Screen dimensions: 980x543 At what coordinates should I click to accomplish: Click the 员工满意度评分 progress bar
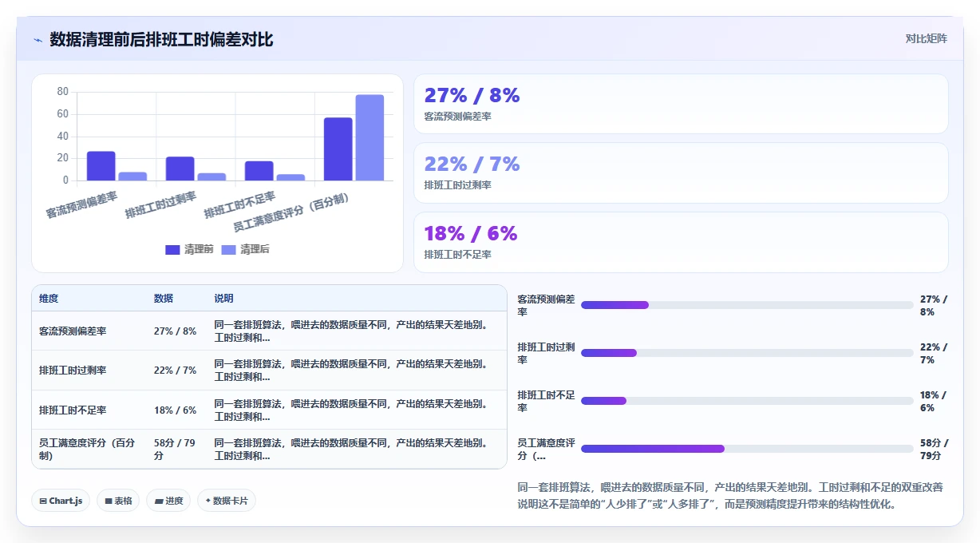747,449
